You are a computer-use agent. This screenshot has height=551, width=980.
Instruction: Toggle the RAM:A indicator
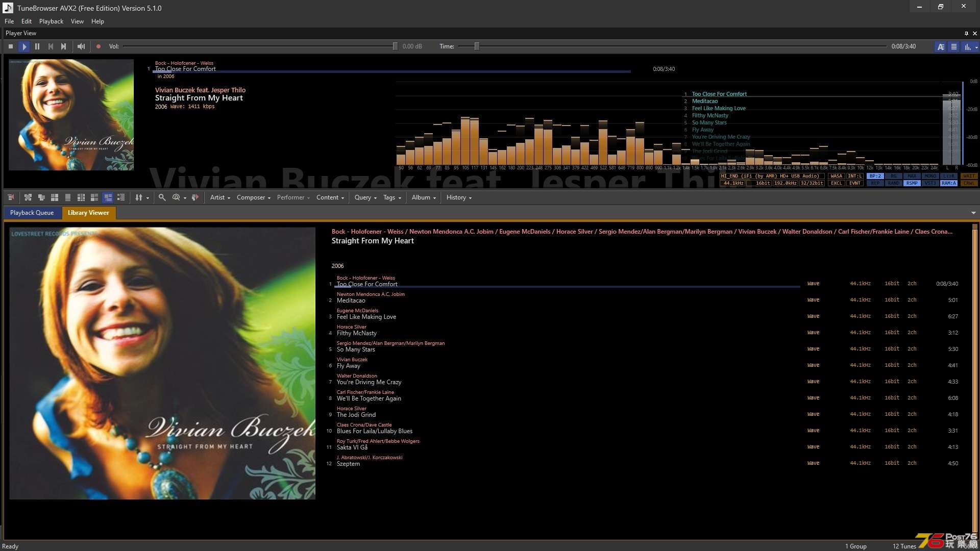click(949, 183)
